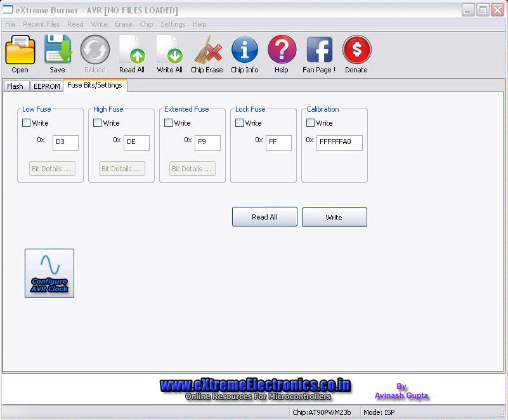Open the File menu
This screenshot has width=508, height=420.
tap(10, 24)
